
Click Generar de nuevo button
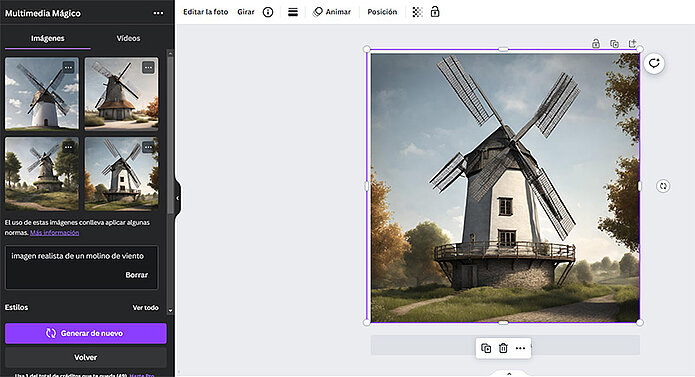86,334
